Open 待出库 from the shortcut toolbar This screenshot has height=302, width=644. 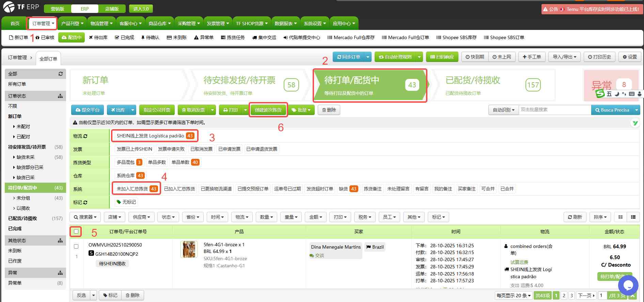98,37
